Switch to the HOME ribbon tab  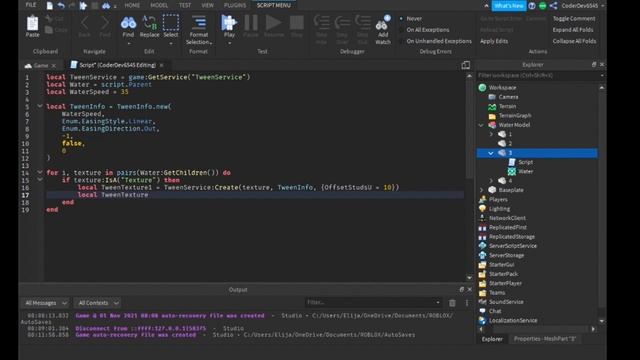[132, 5]
